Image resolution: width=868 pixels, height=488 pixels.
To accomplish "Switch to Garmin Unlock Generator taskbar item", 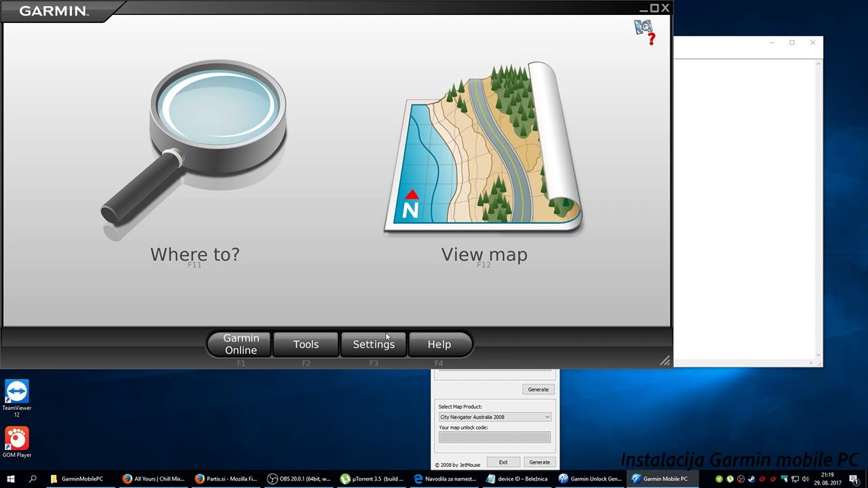I will (x=590, y=479).
